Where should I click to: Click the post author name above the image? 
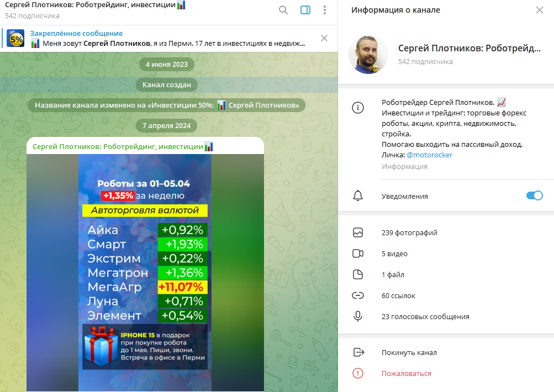[x=123, y=146]
